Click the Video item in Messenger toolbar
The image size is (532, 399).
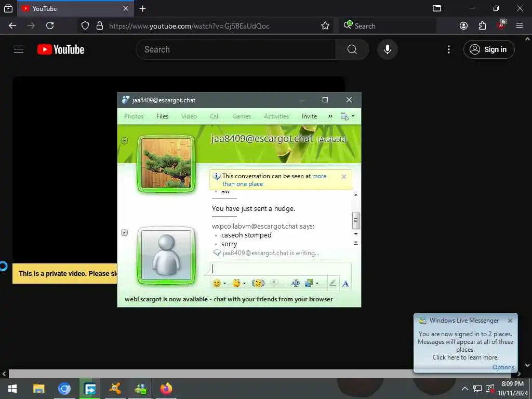(x=189, y=116)
